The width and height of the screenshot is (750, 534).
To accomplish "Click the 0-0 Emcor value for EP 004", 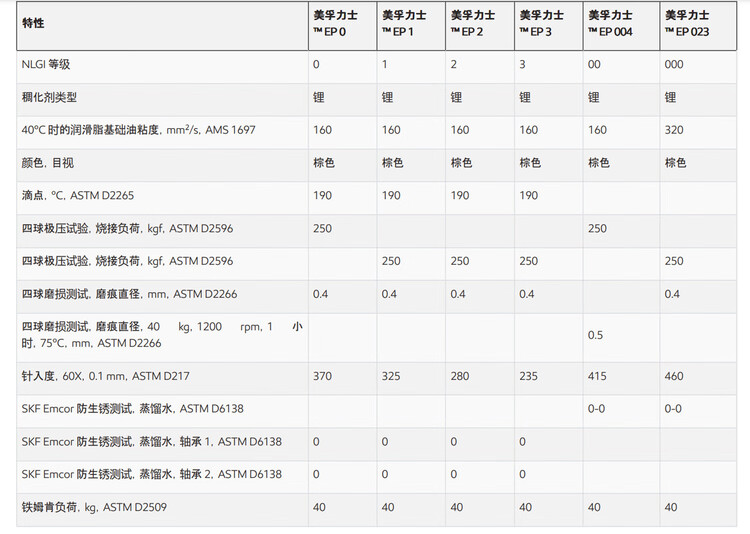I will click(x=596, y=409).
